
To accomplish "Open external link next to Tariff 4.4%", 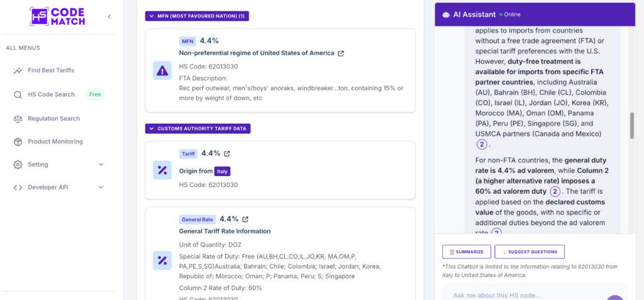I will [227, 153].
